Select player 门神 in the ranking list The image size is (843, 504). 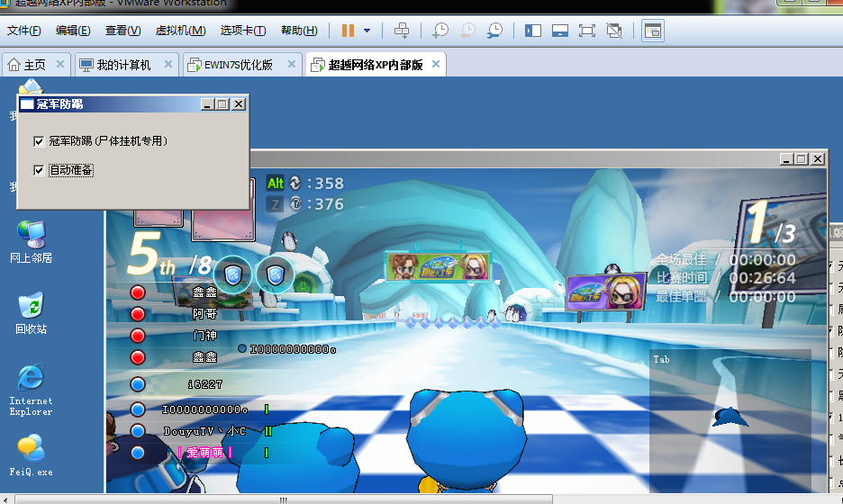pyautogui.click(x=204, y=336)
